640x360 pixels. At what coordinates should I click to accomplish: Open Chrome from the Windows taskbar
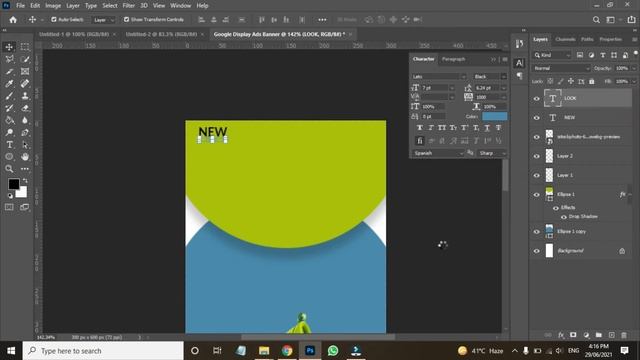click(x=287, y=351)
